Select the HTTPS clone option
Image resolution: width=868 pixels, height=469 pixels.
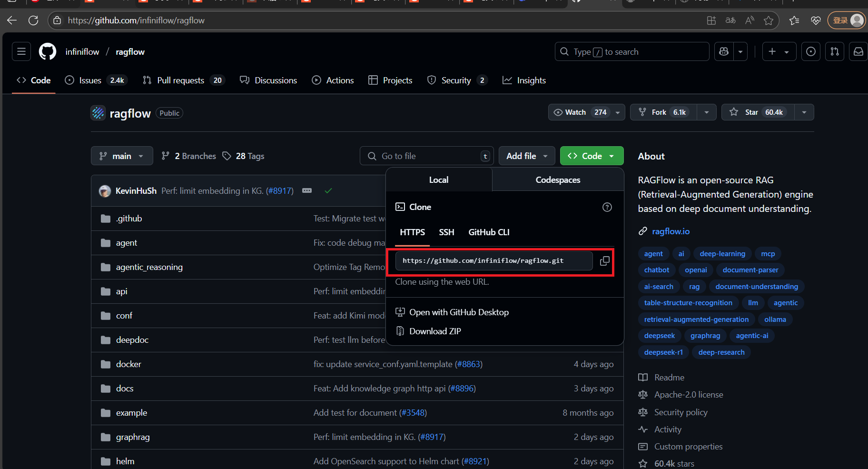(412, 232)
